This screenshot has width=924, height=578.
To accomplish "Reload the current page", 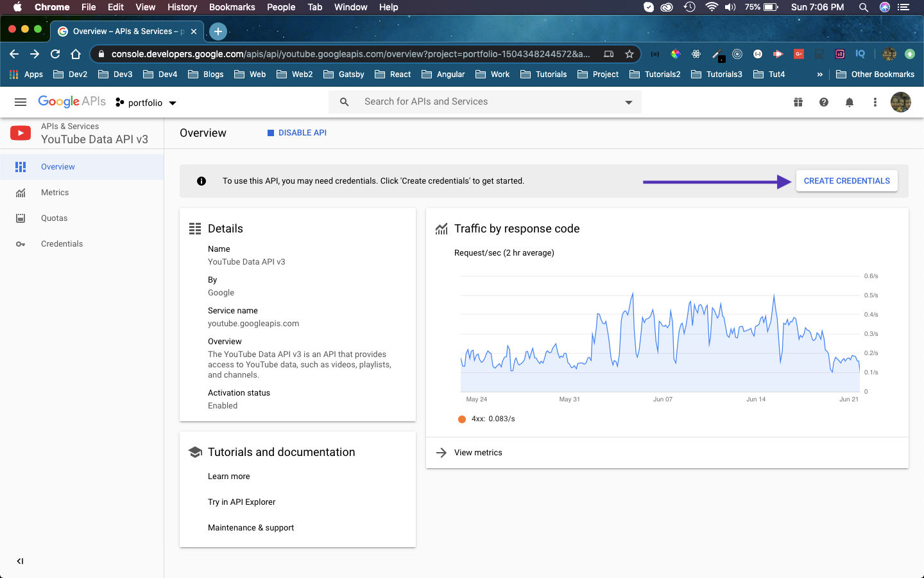I will [55, 54].
